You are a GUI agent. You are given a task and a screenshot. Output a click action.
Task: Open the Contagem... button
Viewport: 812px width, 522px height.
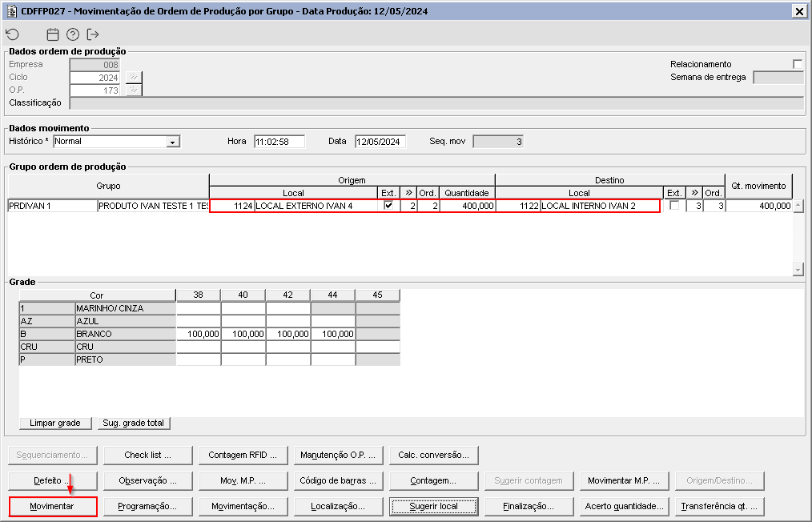point(433,480)
